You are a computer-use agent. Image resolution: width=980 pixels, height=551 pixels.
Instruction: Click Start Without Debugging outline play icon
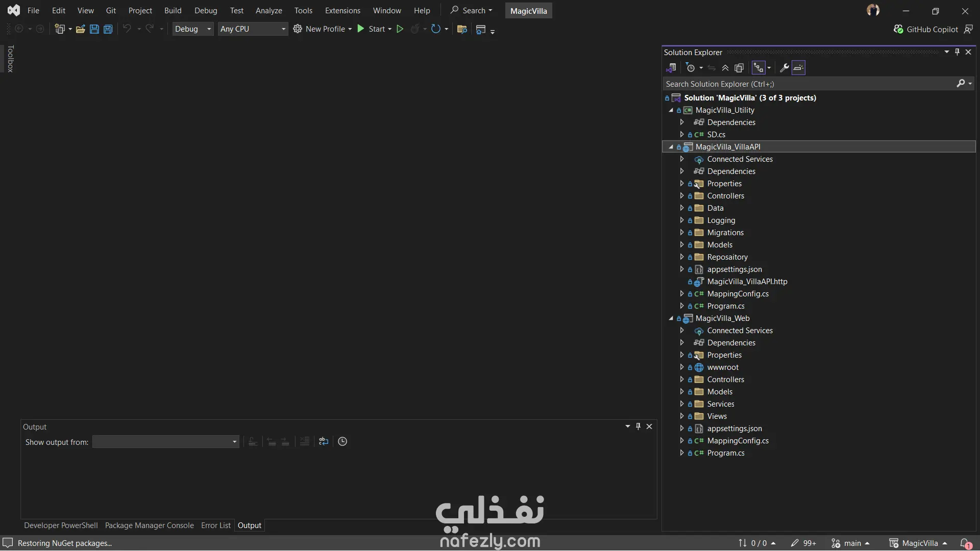[400, 29]
